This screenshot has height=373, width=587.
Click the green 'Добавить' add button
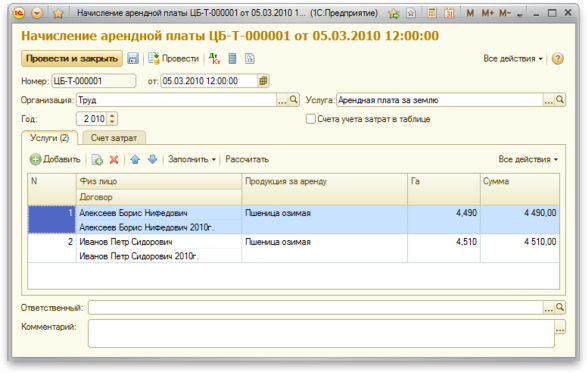[x=55, y=160]
